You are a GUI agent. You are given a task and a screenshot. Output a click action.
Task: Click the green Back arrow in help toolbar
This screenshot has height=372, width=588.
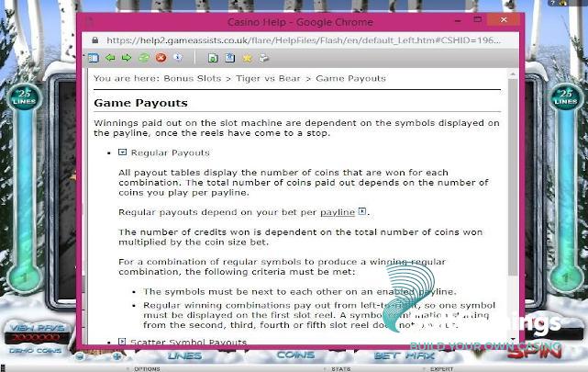click(110, 58)
